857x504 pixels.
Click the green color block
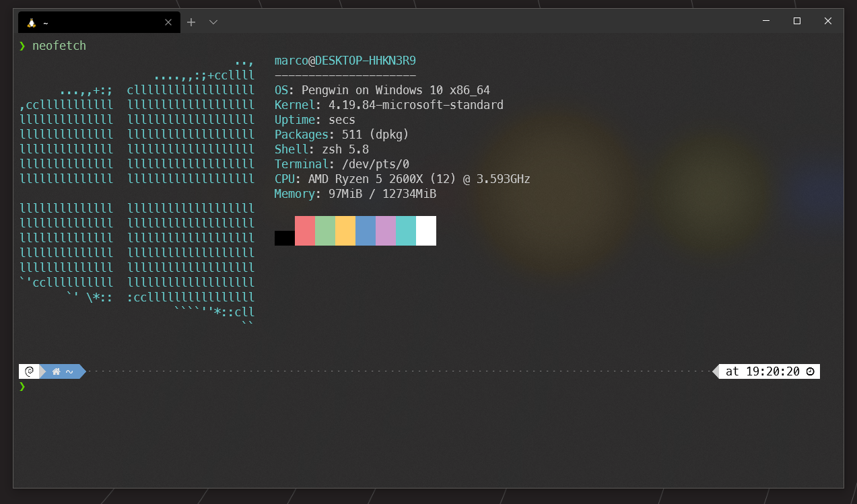point(325,231)
